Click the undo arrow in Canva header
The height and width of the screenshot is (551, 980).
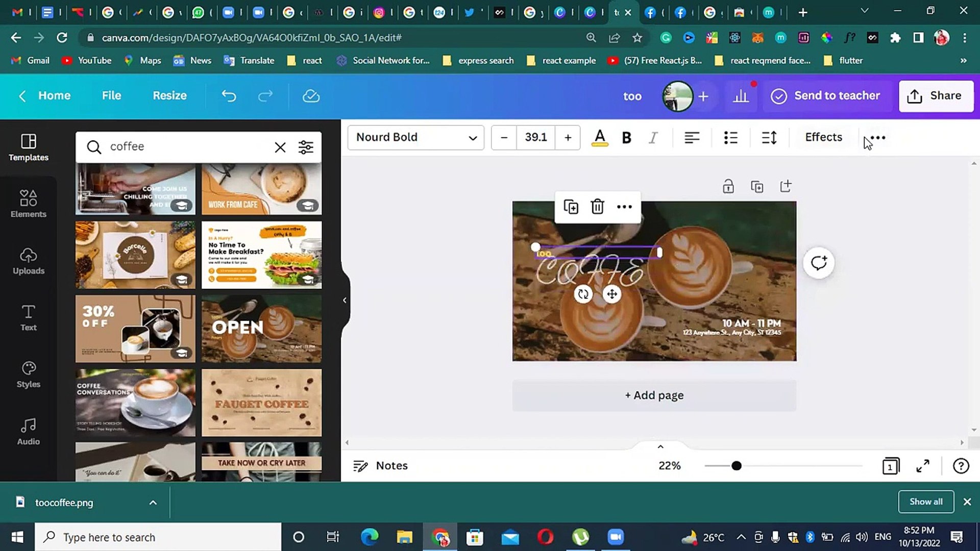click(229, 96)
